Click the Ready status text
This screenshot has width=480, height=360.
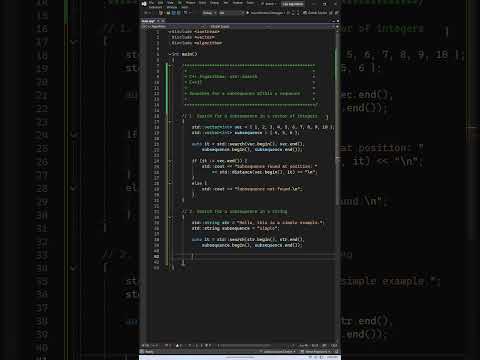(x=149, y=352)
